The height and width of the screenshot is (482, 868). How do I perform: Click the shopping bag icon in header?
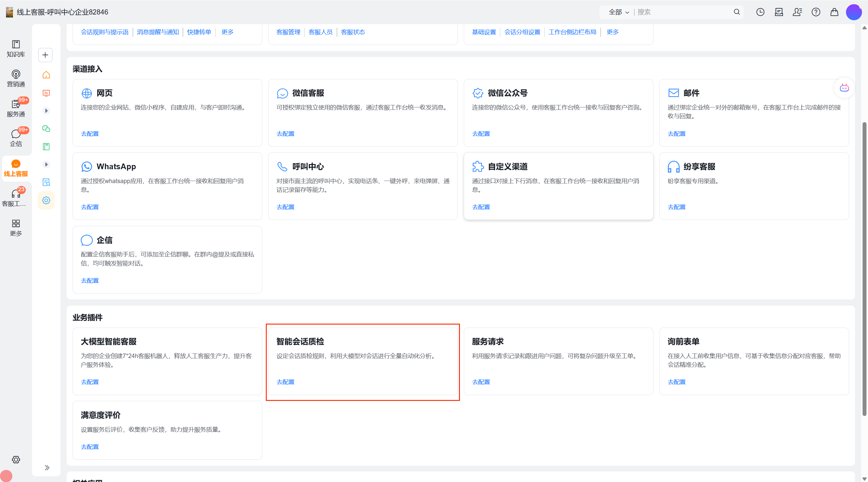[834, 12]
